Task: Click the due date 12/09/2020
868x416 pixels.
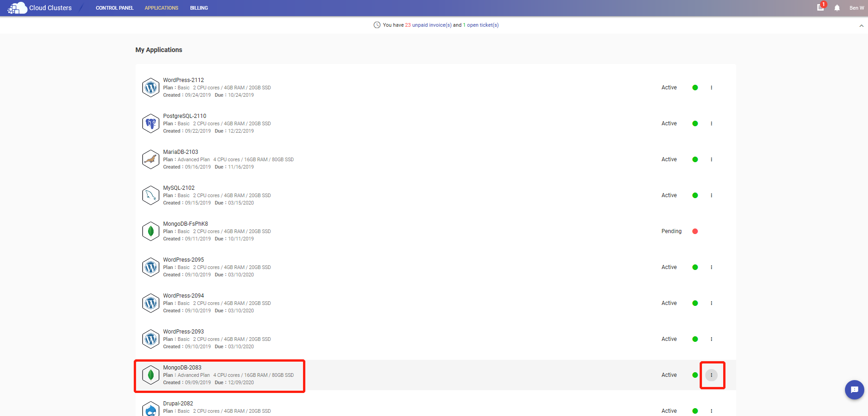Action: pos(241,382)
